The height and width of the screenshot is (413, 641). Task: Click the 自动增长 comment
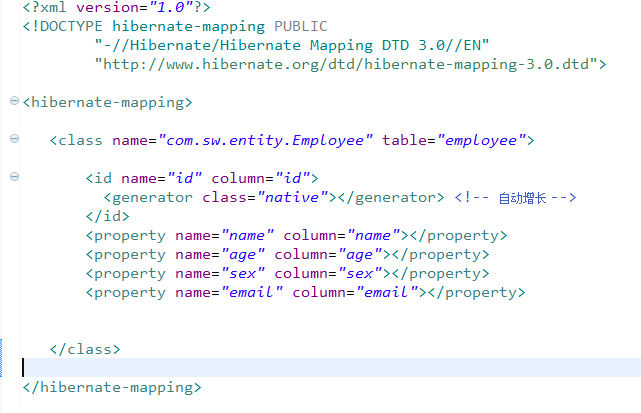(x=515, y=198)
